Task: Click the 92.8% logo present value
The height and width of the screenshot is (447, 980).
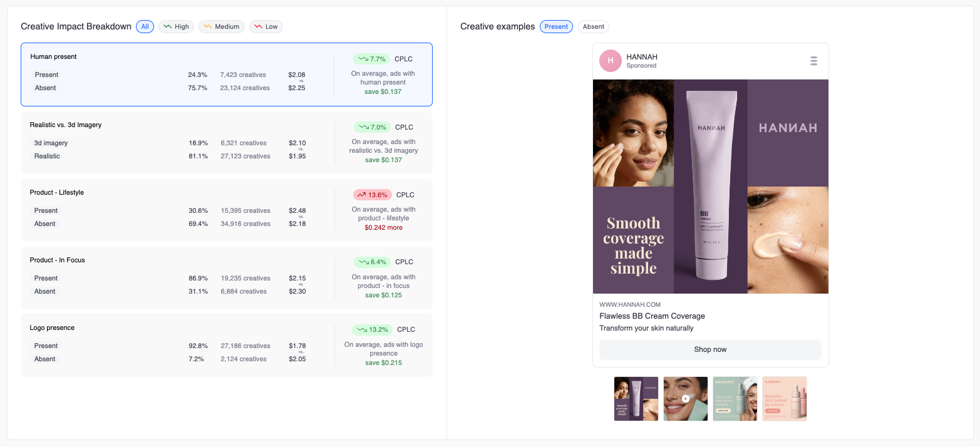Action: [x=198, y=346]
